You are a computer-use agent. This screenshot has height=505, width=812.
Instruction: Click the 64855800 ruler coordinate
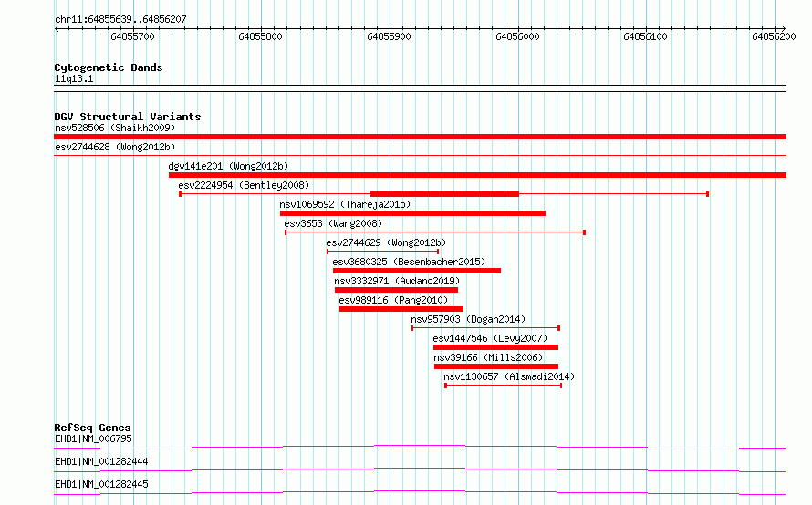(261, 36)
